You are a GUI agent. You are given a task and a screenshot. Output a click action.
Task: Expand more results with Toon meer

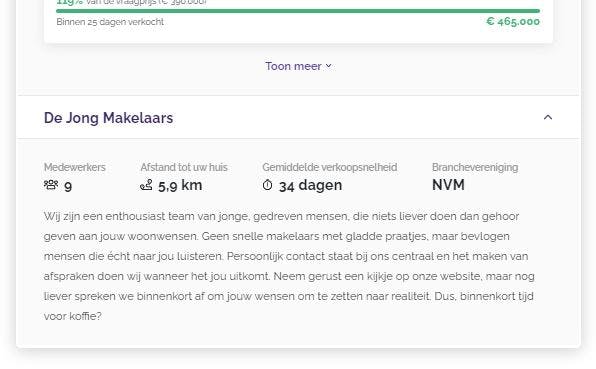click(x=298, y=66)
